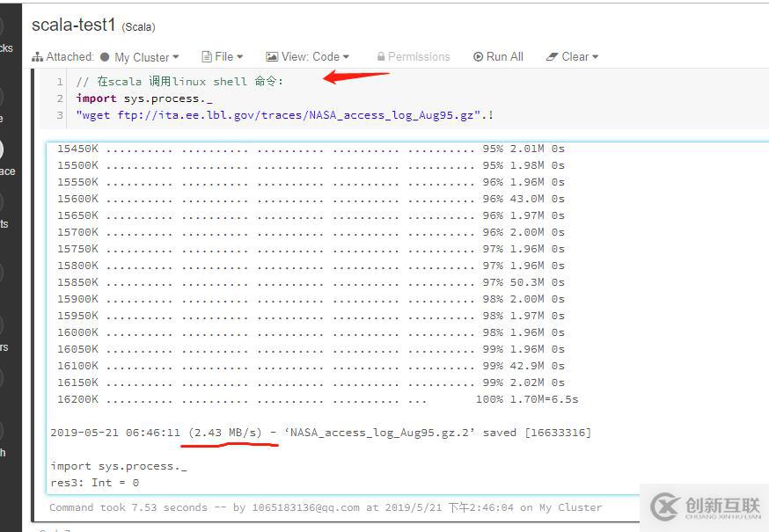The image size is (769, 532).
Task: Click the View image icon
Action: pyautogui.click(x=271, y=56)
